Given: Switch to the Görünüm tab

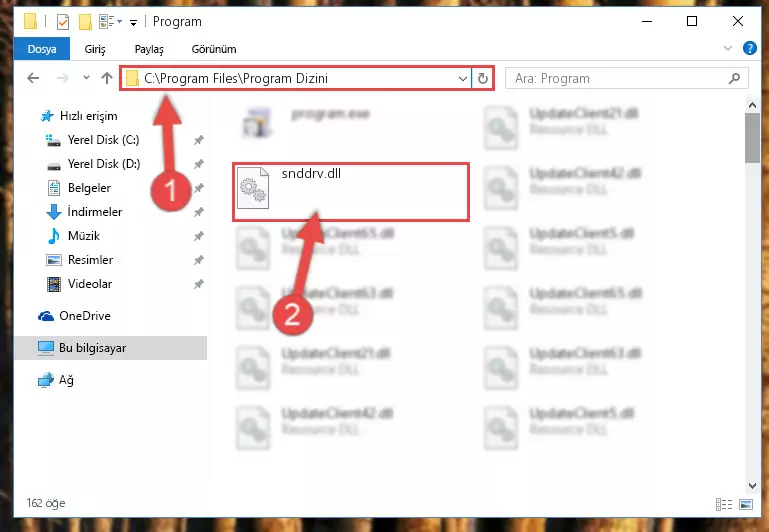Looking at the screenshot, I should point(214,49).
